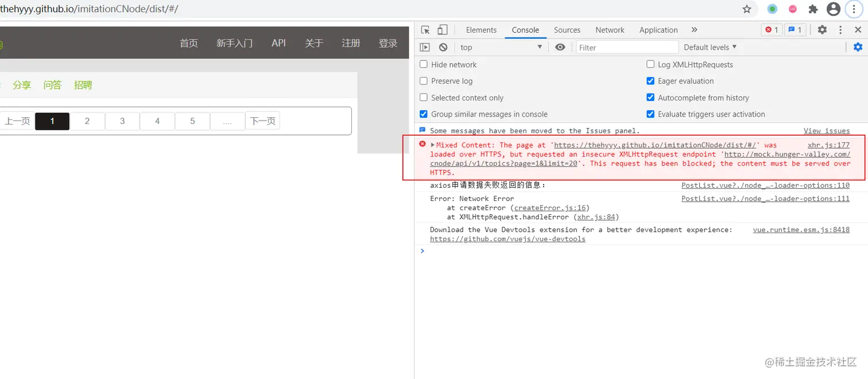This screenshot has width=868, height=379.
Task: Open the xhr.js:84 stack trace link
Action: coord(596,217)
